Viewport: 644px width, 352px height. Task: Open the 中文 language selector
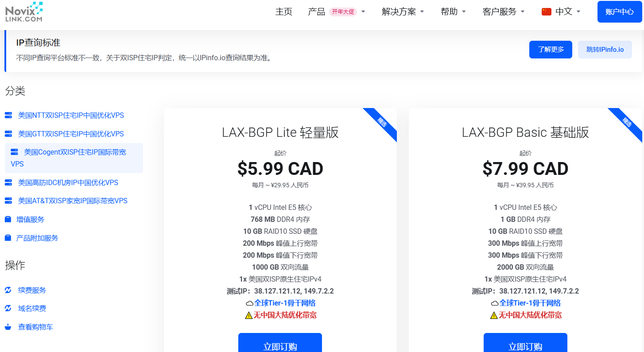pos(564,12)
